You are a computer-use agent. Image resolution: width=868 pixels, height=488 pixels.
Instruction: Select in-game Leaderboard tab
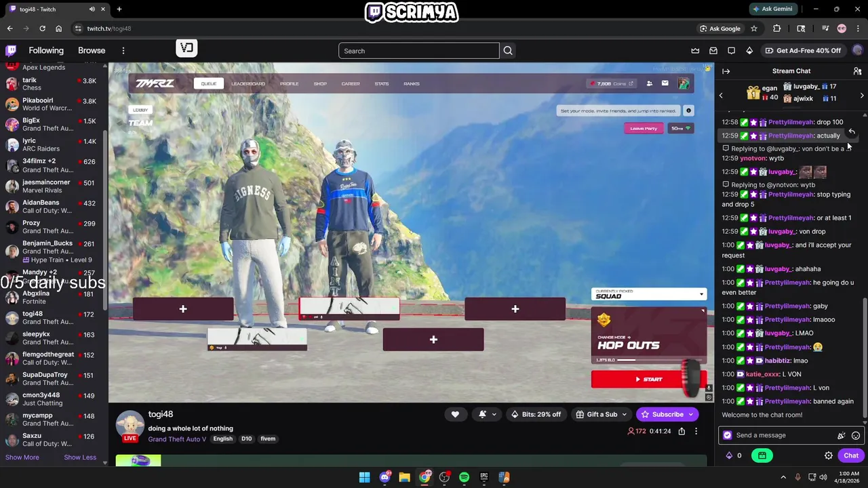coord(248,83)
